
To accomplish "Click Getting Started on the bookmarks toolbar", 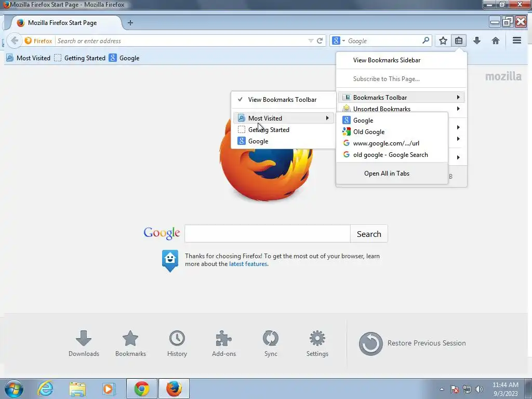I will tap(80, 58).
